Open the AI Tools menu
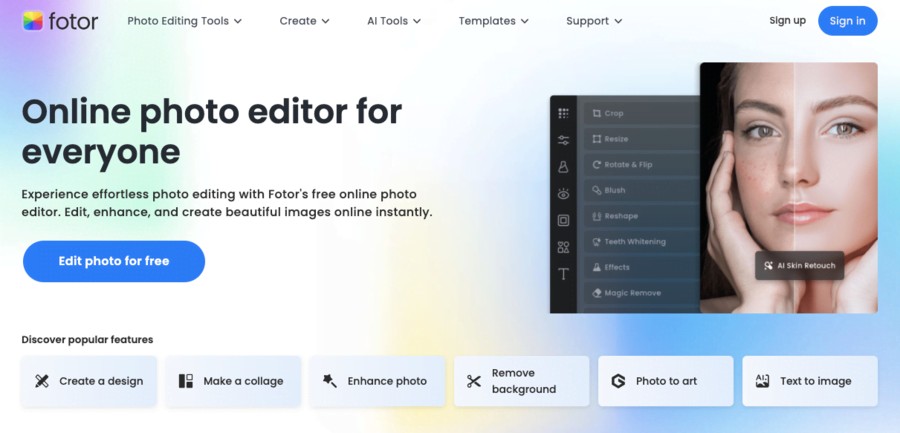Screen dimensions: 900x433 [x=394, y=21]
